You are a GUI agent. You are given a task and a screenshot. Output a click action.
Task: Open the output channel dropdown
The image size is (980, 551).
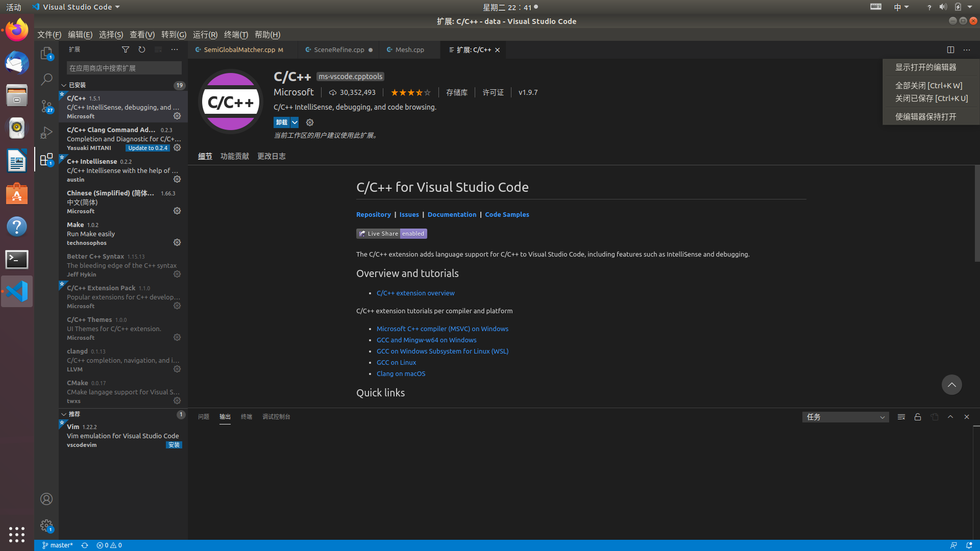pos(846,417)
